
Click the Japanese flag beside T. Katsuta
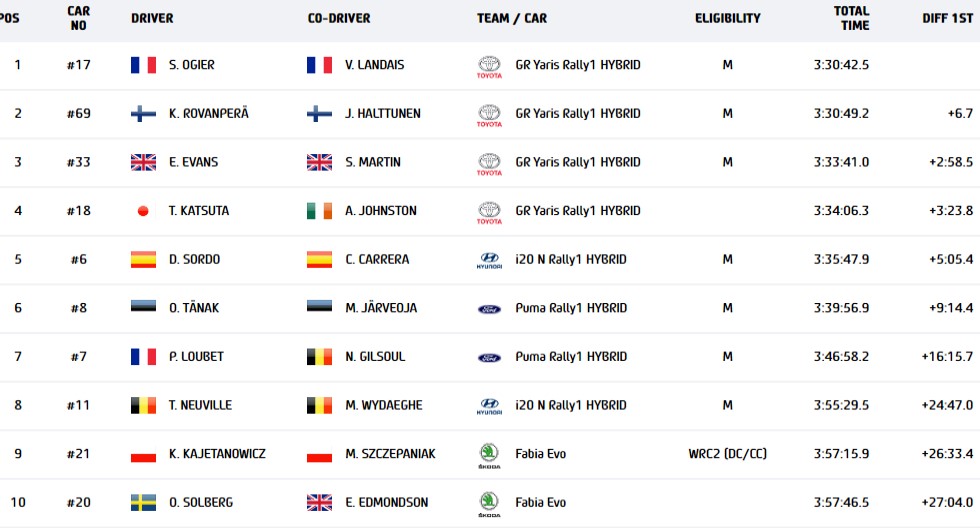click(x=143, y=211)
